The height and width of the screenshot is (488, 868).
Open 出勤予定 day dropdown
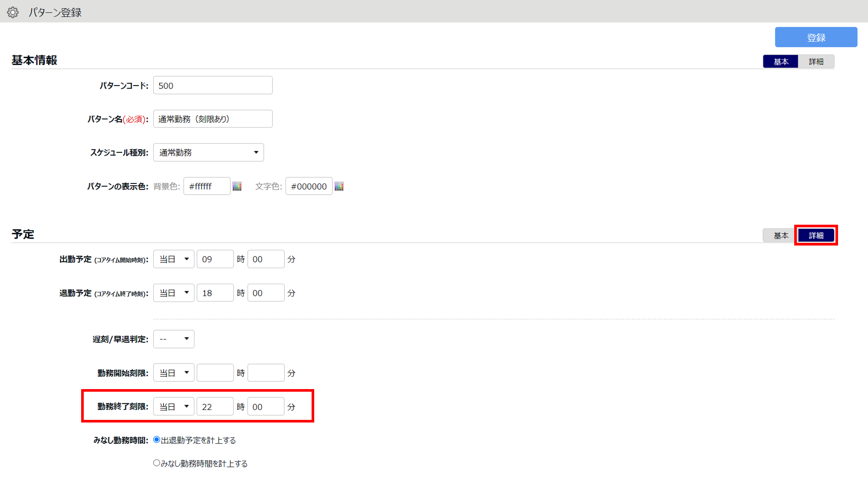(174, 259)
